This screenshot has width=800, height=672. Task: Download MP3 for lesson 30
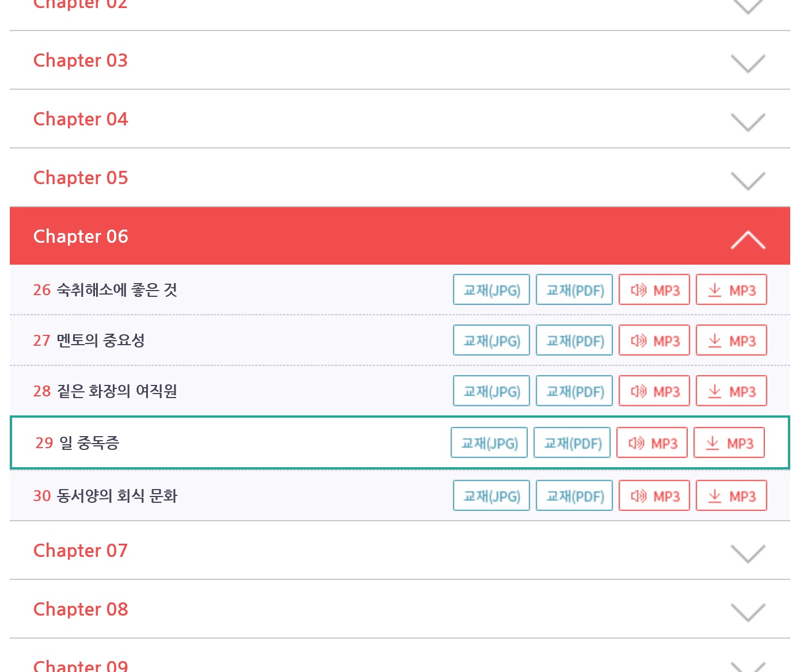point(731,496)
